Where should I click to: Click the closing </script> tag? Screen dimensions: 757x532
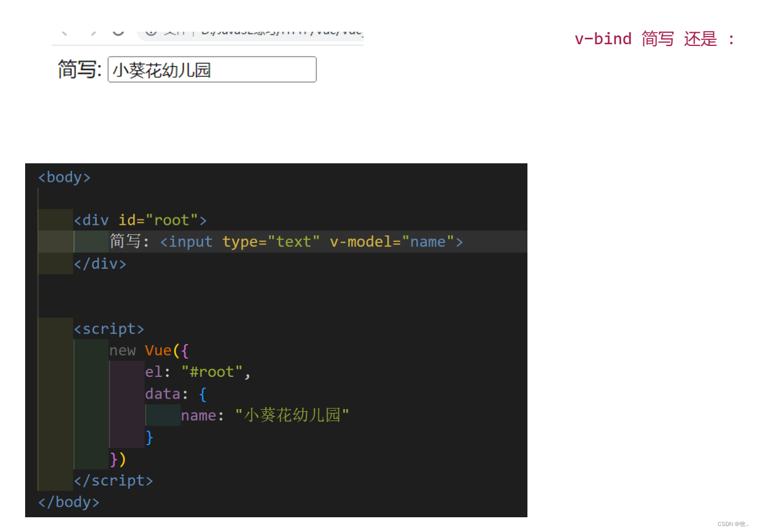pyautogui.click(x=113, y=481)
